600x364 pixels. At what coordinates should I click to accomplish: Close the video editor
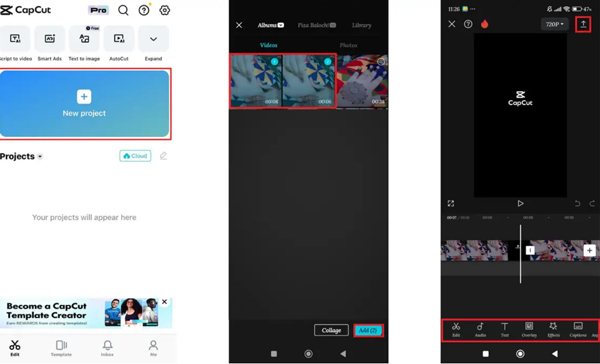coord(452,24)
